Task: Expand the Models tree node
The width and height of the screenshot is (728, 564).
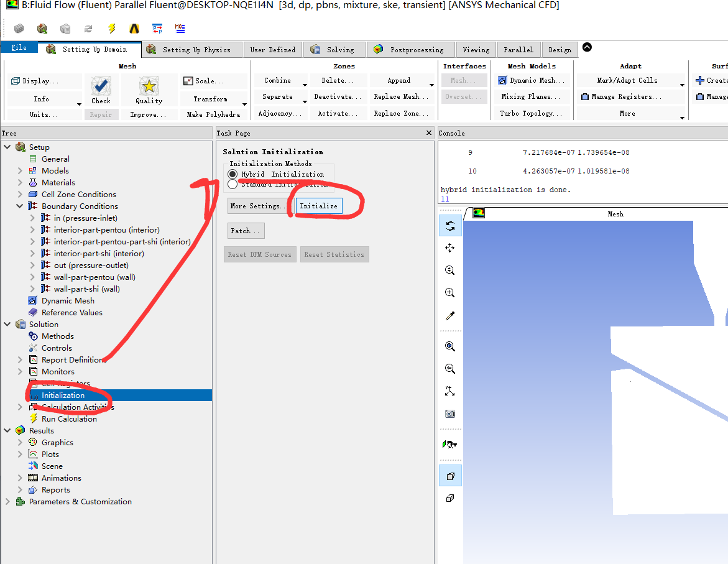Action: pos(20,171)
